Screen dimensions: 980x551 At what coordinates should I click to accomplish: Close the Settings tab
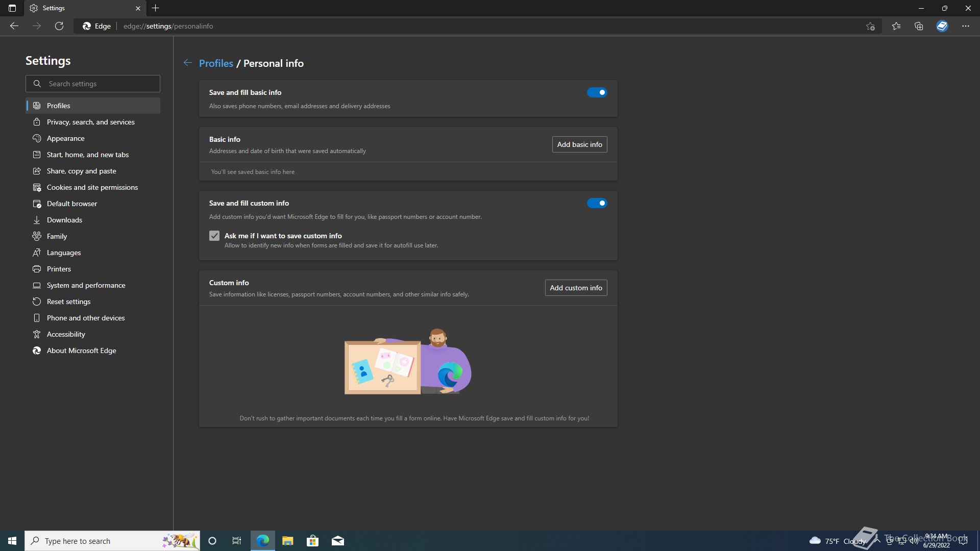point(138,8)
